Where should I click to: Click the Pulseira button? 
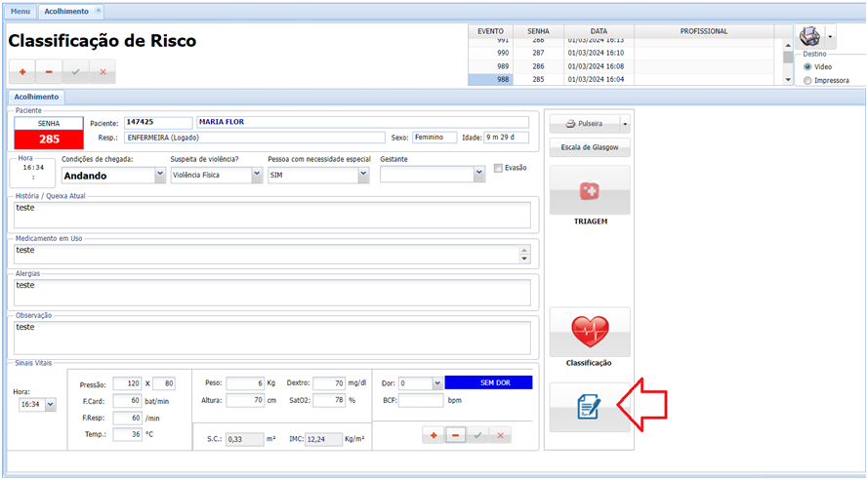[583, 124]
